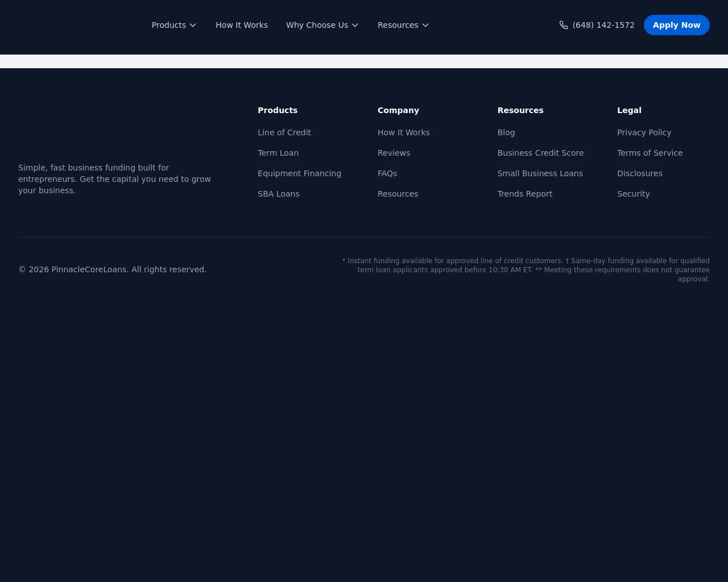Open the Small Business Loans footer link
This screenshot has height=582, width=728.
pyautogui.click(x=540, y=173)
